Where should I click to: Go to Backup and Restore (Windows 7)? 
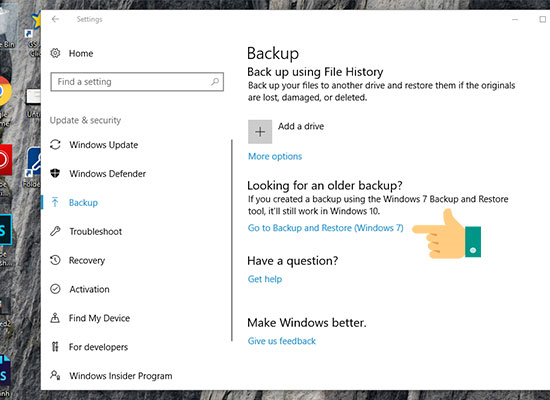326,228
